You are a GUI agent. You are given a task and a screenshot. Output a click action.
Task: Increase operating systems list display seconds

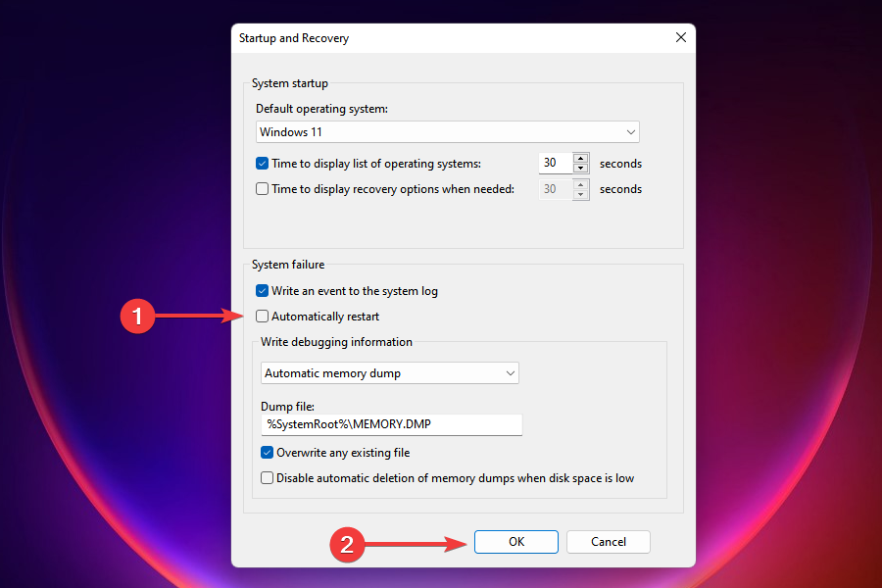[580, 158]
